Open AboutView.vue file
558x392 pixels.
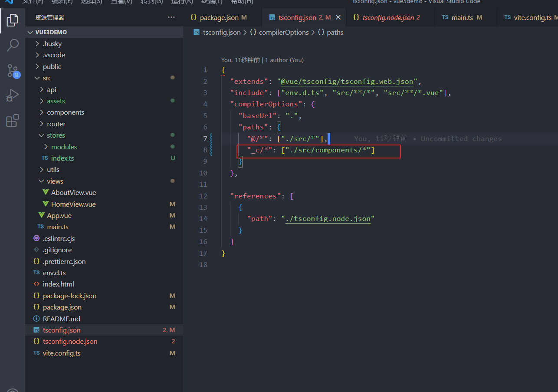[x=104, y=193]
